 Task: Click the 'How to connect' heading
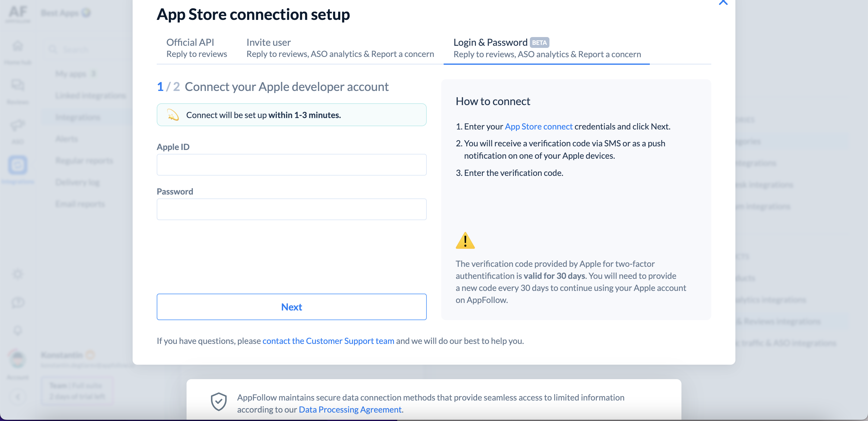[x=493, y=101]
